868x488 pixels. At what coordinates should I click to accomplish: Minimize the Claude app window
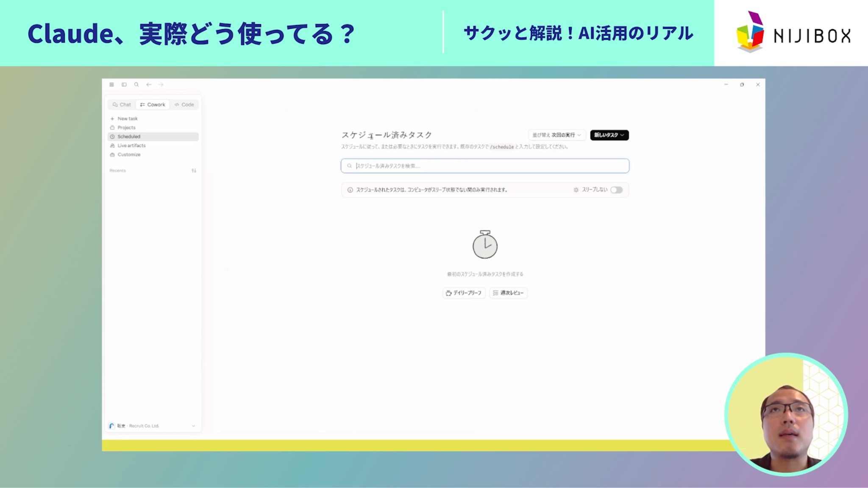(x=726, y=85)
